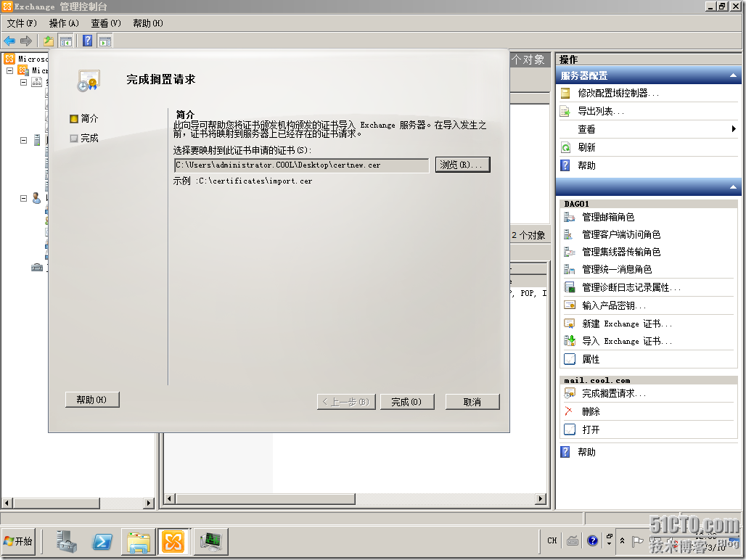The width and height of the screenshot is (746, 560).
Task: Open the 查看(V) menu
Action: [104, 22]
